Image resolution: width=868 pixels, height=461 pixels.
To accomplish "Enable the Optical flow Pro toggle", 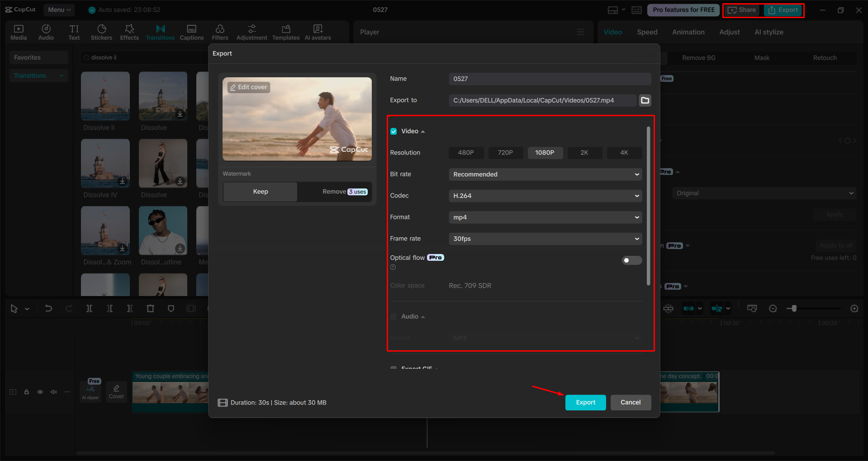I will pyautogui.click(x=631, y=260).
